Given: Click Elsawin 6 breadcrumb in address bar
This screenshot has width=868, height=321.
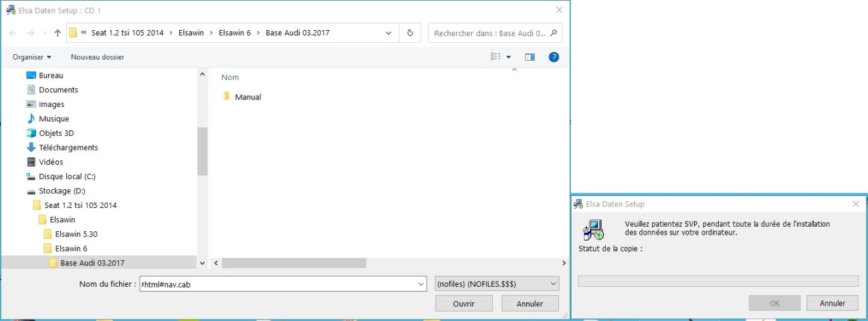Looking at the screenshot, I should point(235,33).
